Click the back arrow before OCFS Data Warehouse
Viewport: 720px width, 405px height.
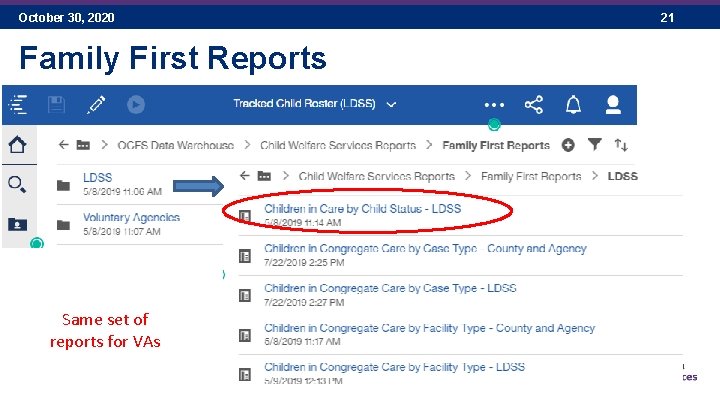click(63, 145)
